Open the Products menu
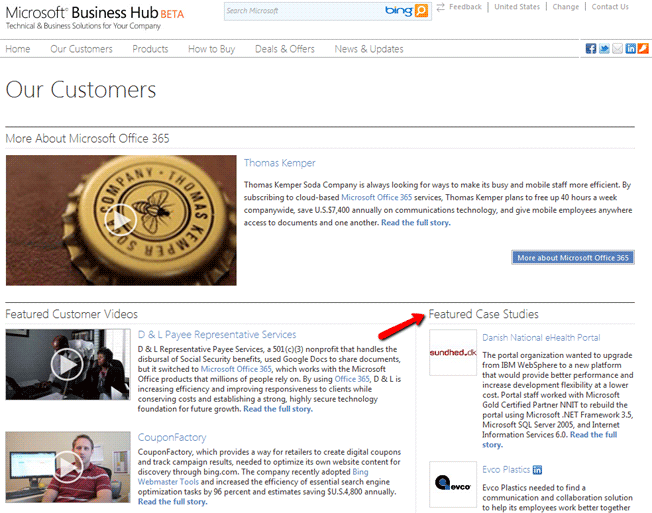Viewport: 652px width, 513px height. (x=150, y=49)
